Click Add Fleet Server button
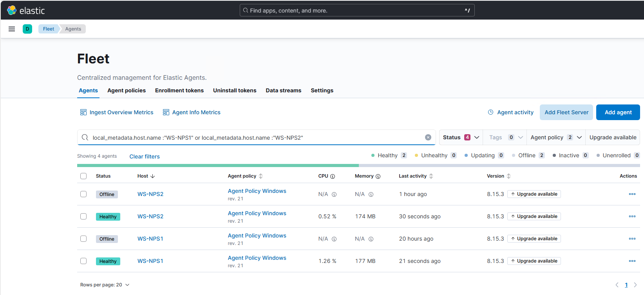644x295 pixels. (x=566, y=112)
